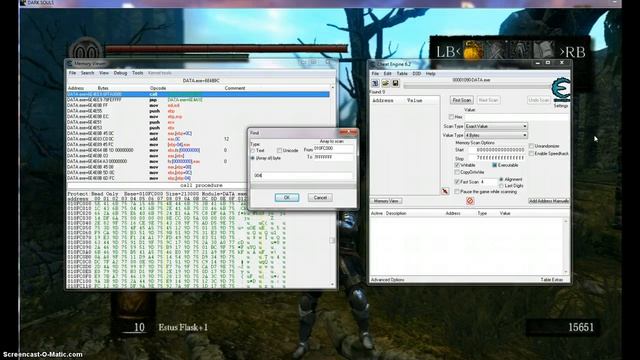Viewport: 640px width, 360px height.
Task: Open File menu in Memory Viewer
Action: click(x=72, y=73)
